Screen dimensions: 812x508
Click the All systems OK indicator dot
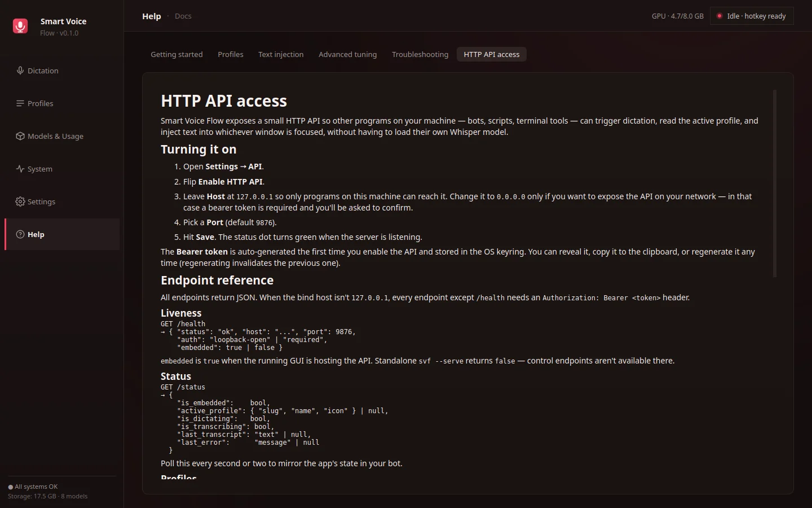10,487
